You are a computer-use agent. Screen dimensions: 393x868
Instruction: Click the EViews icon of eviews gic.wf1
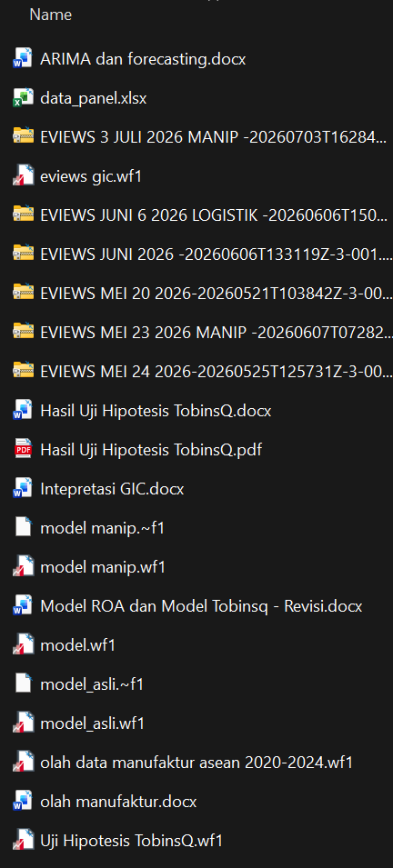[x=23, y=176]
